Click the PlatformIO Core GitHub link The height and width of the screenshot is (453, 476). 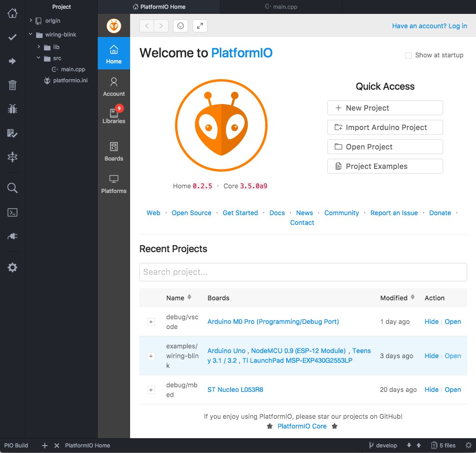click(x=302, y=426)
